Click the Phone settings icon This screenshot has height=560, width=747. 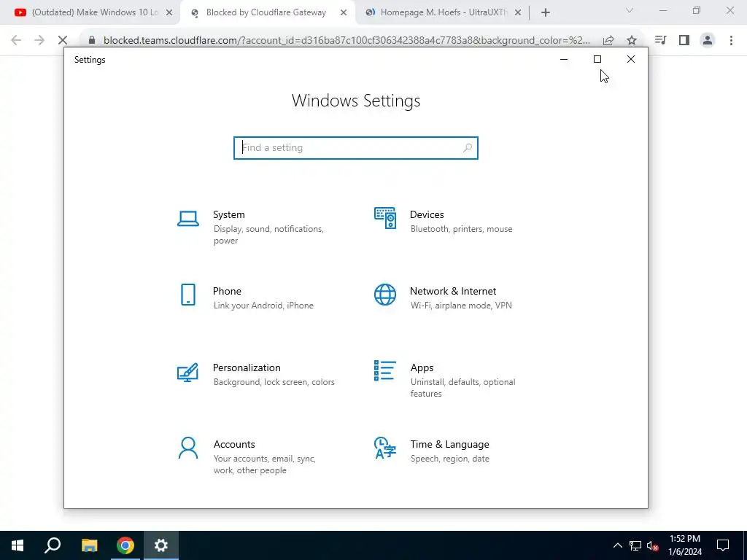[188, 295]
